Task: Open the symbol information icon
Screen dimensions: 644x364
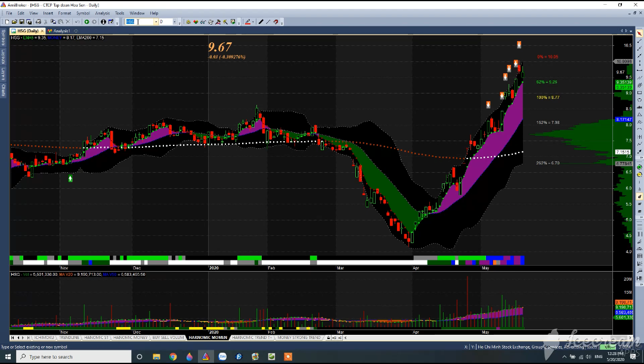Action: pos(104,22)
